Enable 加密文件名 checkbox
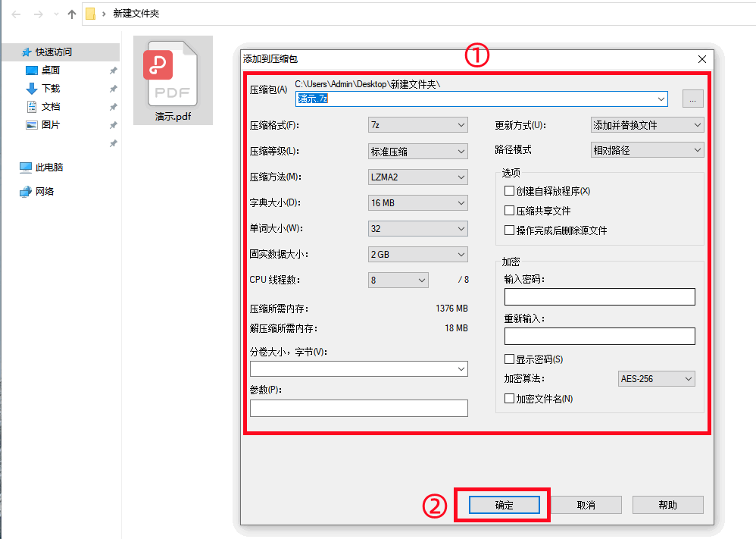 point(508,399)
